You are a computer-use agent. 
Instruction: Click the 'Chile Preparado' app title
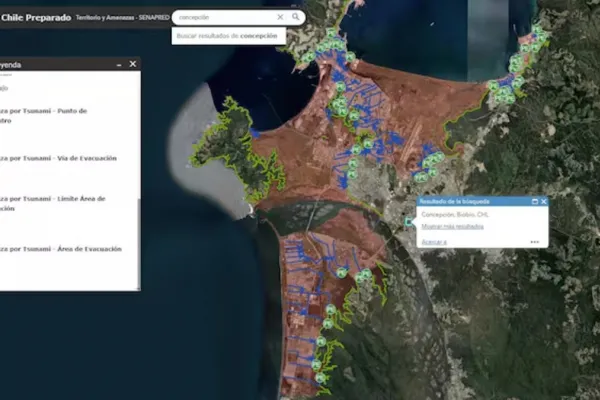point(36,18)
